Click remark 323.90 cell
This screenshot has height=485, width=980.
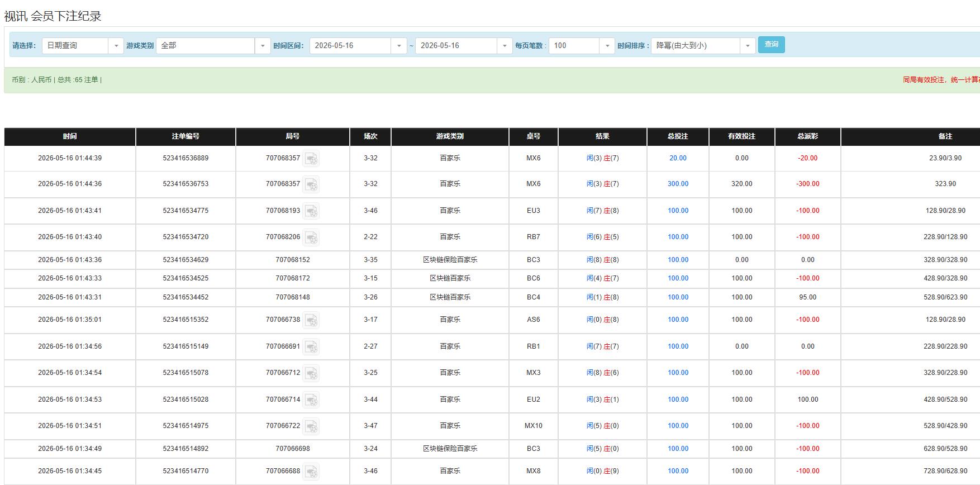945,184
